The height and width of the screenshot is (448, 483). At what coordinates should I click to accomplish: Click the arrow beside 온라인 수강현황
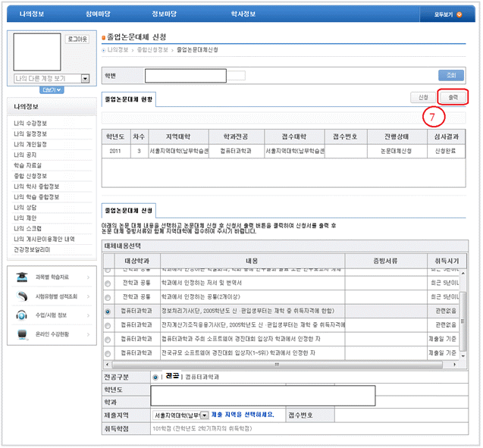tap(88, 334)
